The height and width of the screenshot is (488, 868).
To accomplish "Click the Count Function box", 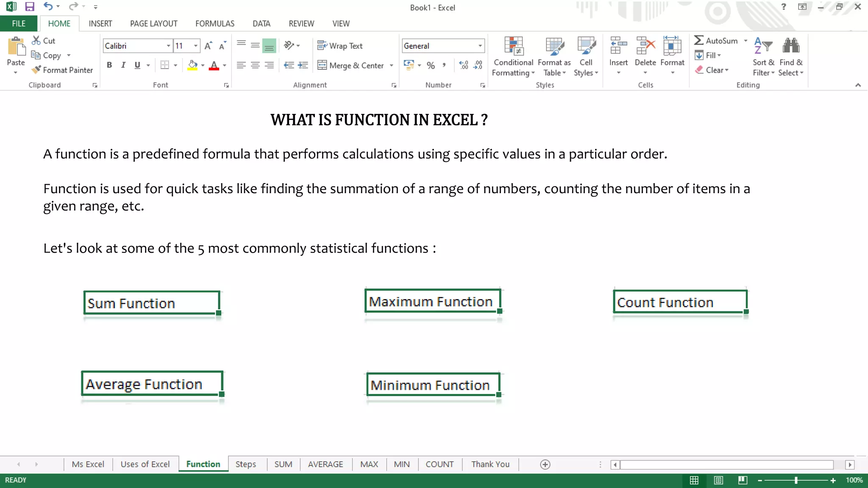I will [680, 302].
